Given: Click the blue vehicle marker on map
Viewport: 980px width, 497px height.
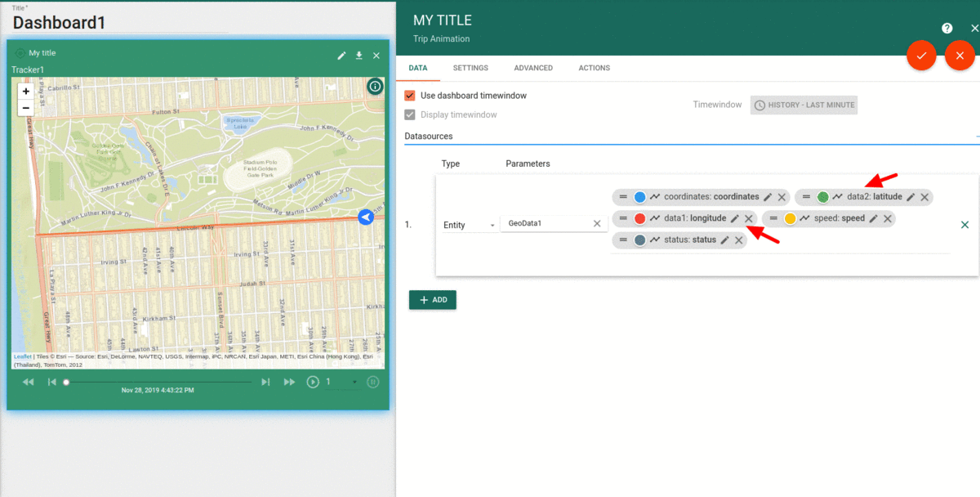Looking at the screenshot, I should coord(366,217).
